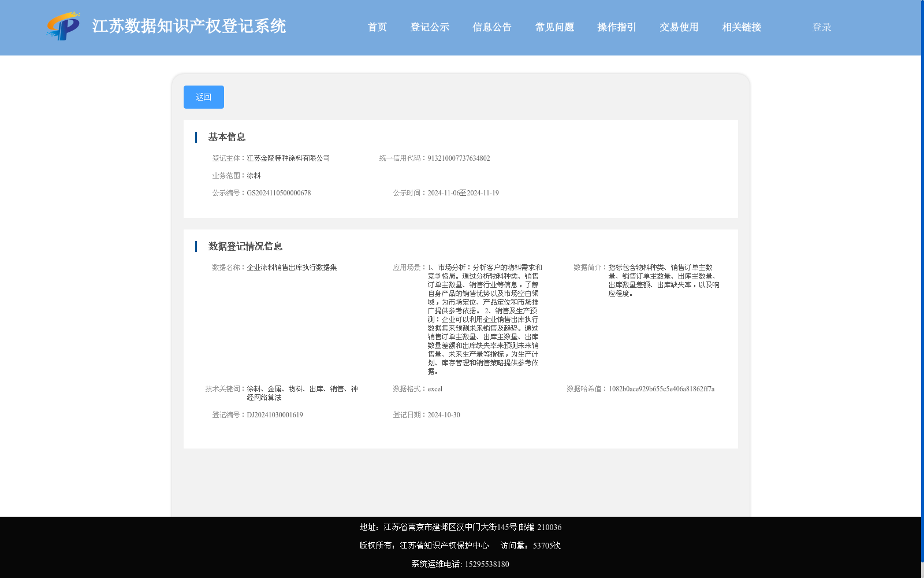Screen dimensions: 924x578
Task: Click the registration number DJ20241030001619
Action: coord(275,415)
